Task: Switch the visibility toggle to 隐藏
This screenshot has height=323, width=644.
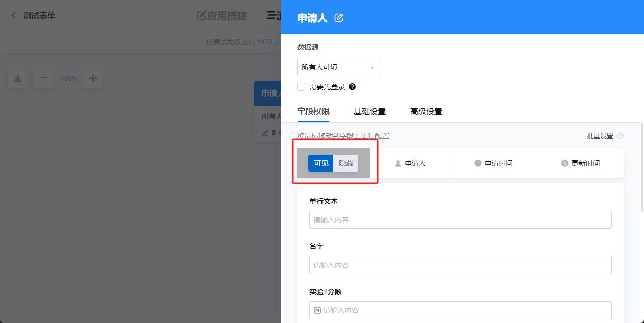Action: tap(346, 163)
